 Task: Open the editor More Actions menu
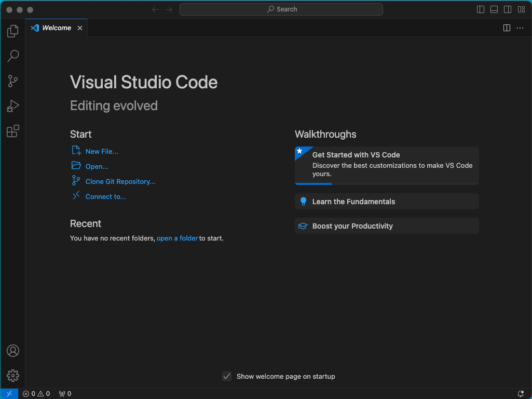(520, 28)
